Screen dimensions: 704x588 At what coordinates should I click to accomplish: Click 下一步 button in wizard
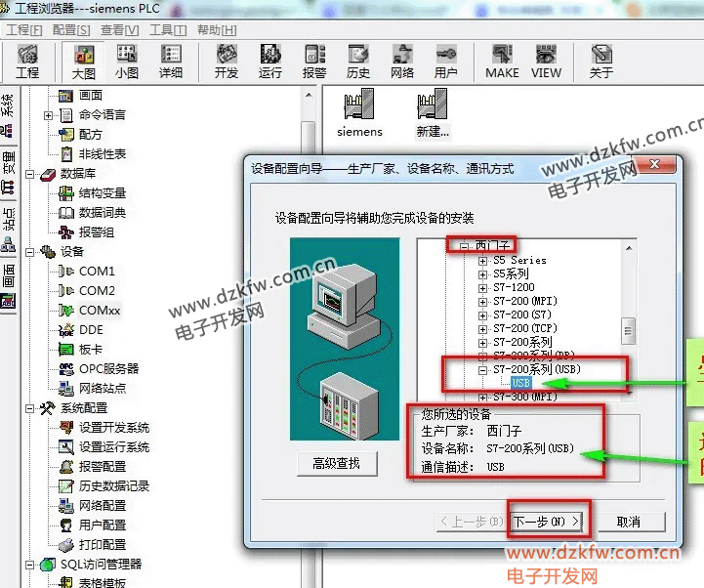pyautogui.click(x=547, y=522)
